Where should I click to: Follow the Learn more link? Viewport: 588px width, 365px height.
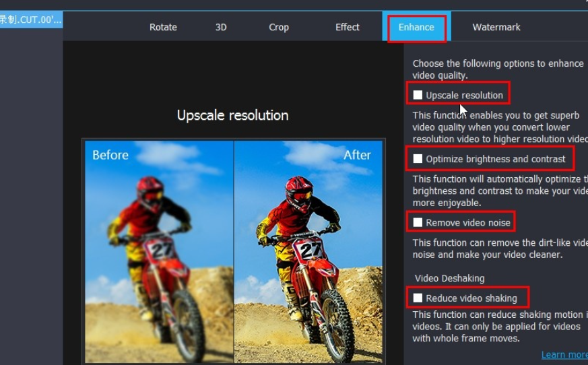(x=564, y=354)
